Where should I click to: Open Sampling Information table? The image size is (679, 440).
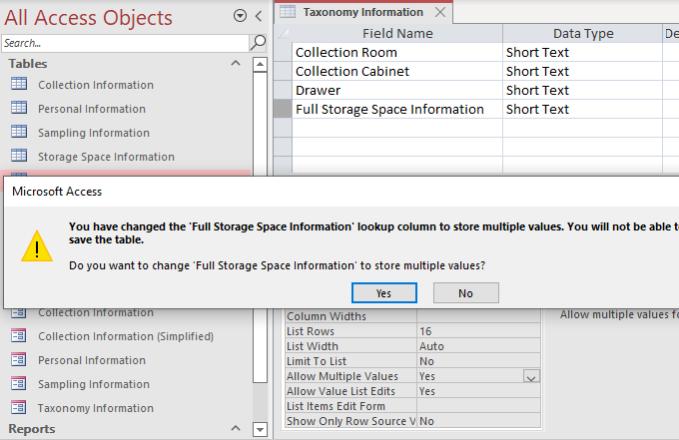coord(94,133)
